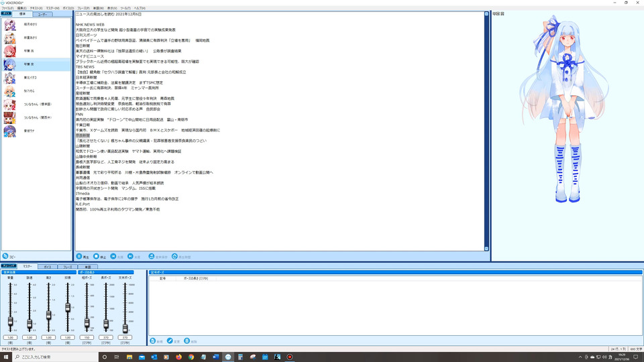Open the 表示(V) menu
Screen dimensions: 644x362
pos(112,8)
